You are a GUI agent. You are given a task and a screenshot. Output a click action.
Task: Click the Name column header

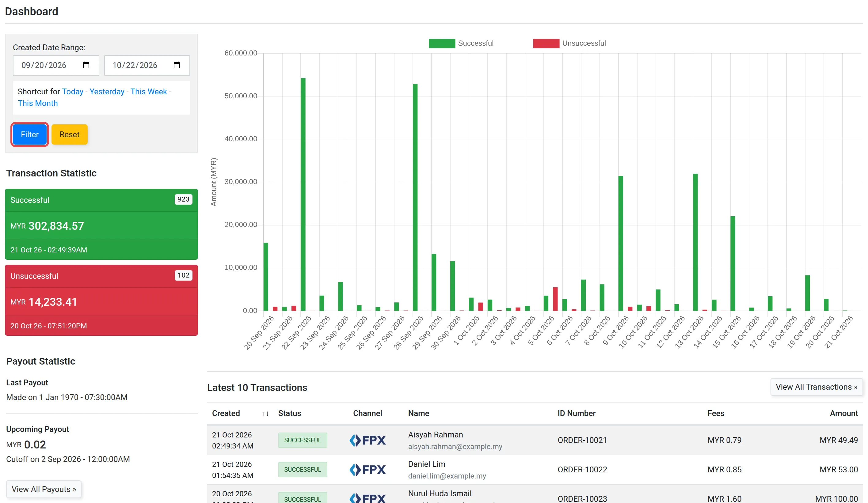418,414
